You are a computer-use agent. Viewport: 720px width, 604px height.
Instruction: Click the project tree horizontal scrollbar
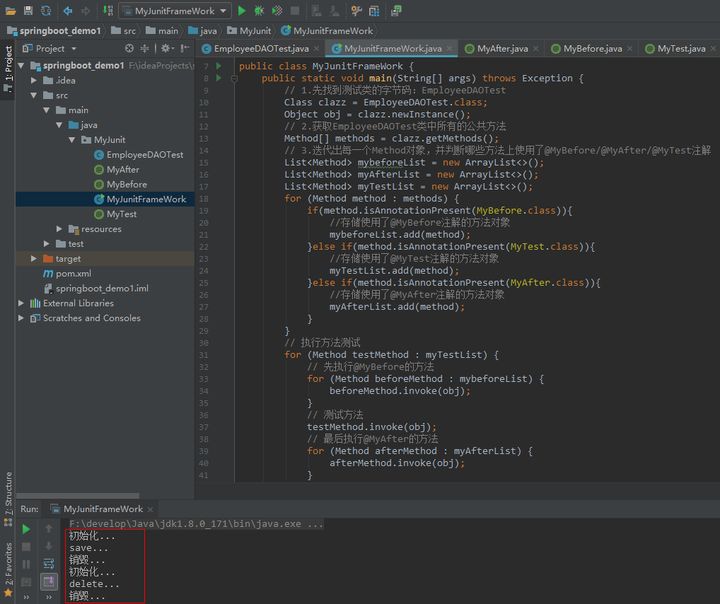77,496
